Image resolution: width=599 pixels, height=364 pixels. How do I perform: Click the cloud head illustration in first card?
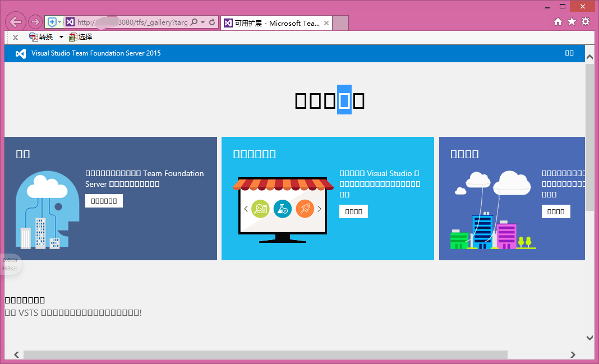point(47,210)
